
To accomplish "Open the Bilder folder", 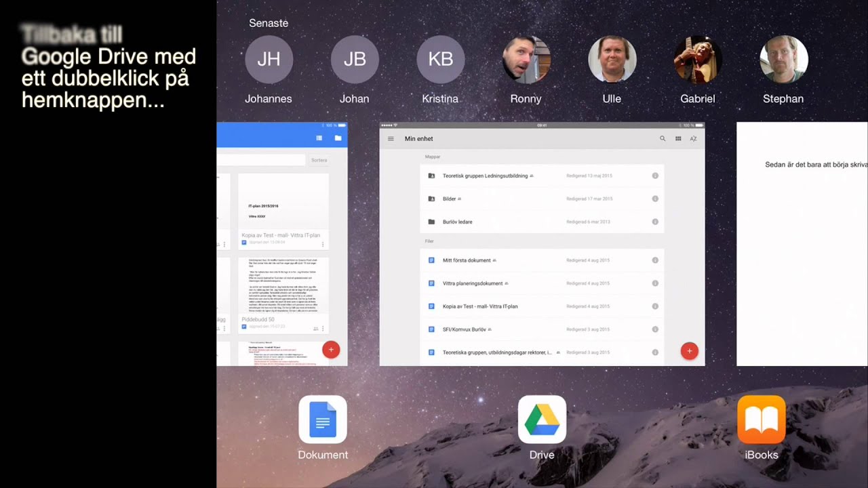I will point(542,199).
